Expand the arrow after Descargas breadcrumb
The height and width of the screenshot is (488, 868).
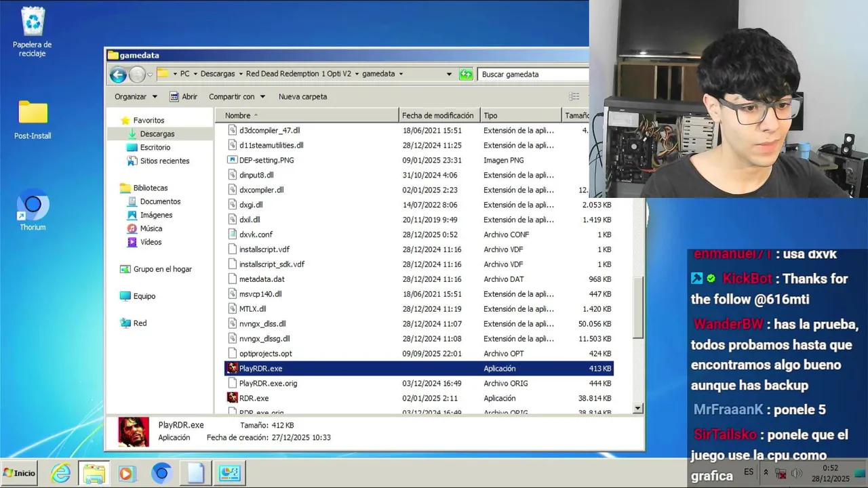241,74
